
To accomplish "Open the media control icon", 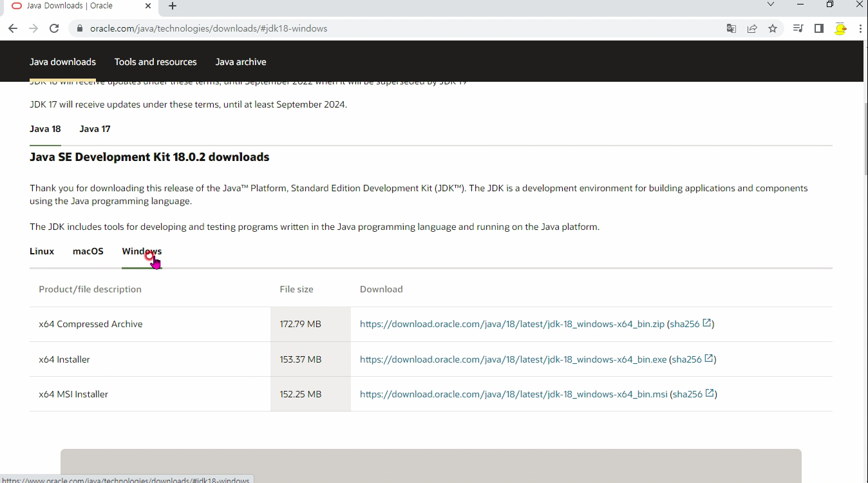I will (x=798, y=28).
